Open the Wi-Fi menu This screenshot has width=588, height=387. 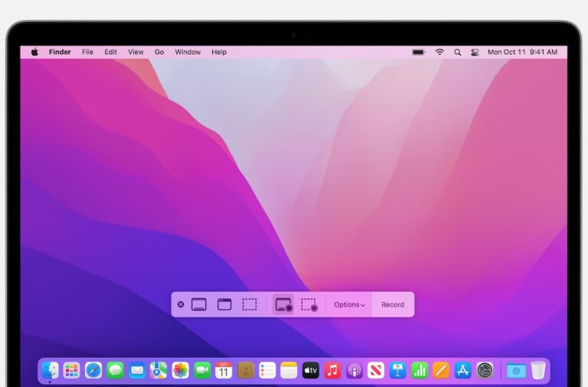click(x=439, y=52)
